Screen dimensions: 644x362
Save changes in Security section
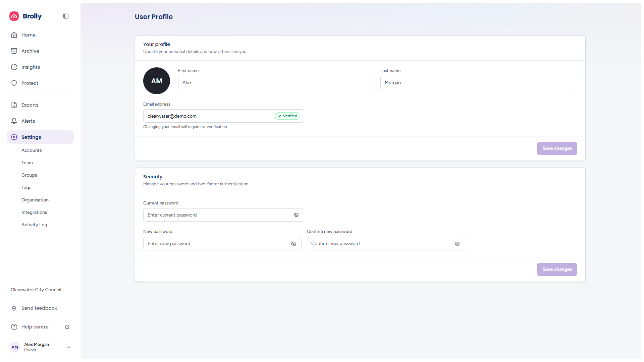[x=557, y=269]
